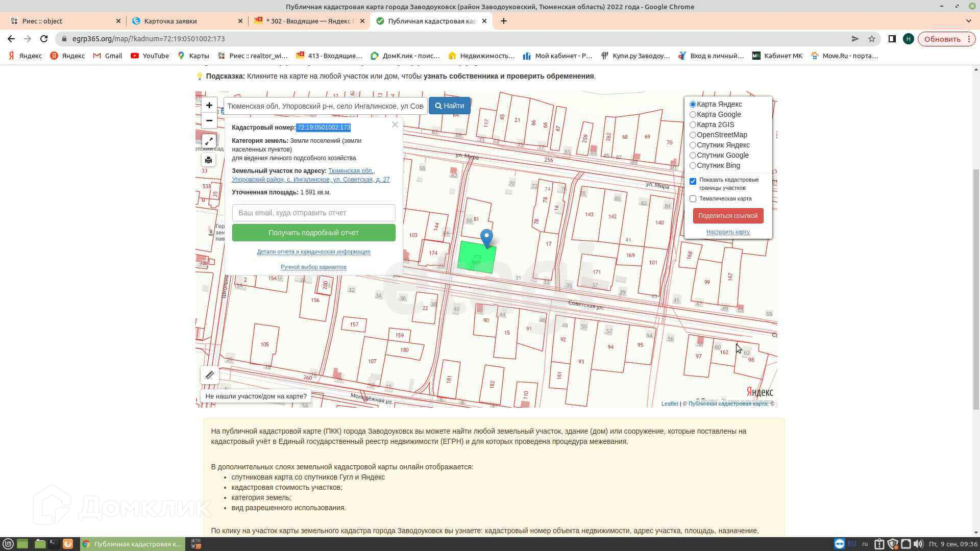This screenshot has width=980, height=551.
Task: Go back to the previous page
Action: (x=11, y=39)
